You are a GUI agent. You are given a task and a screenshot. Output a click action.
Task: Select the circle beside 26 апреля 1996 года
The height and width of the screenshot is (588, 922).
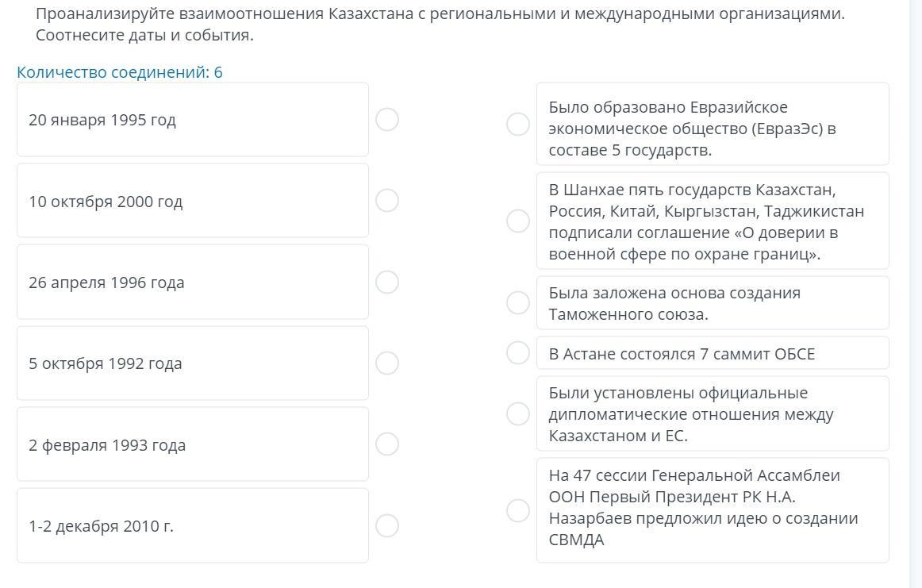[387, 282]
